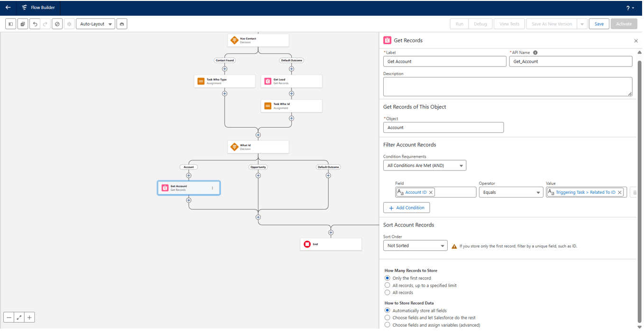Click the Filter Account Records heading
This screenshot has width=644, height=331.
(x=409, y=145)
